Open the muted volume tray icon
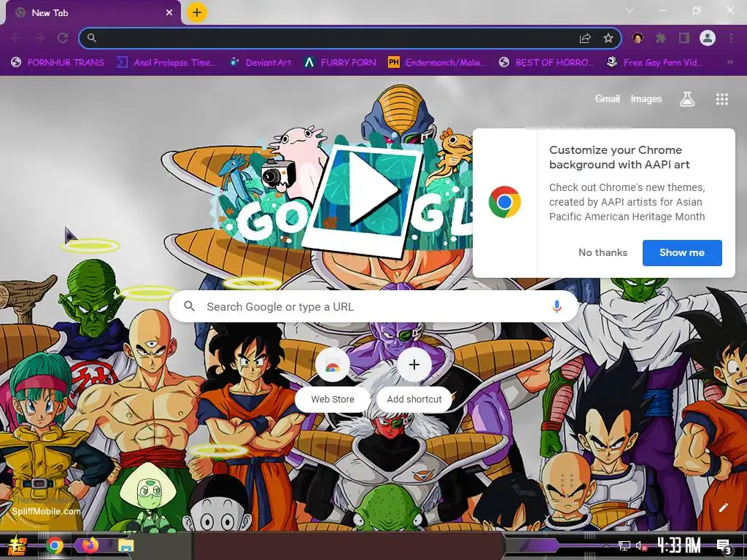The height and width of the screenshot is (560, 747). pos(642,545)
